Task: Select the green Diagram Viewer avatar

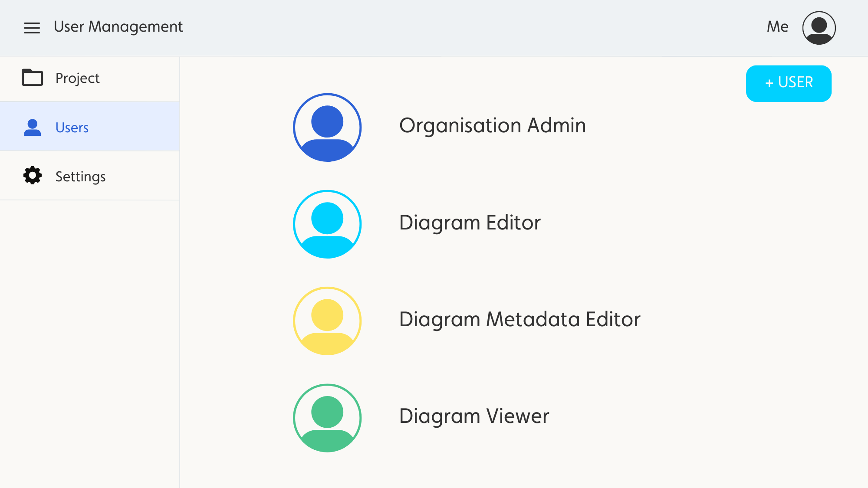Action: [327, 418]
